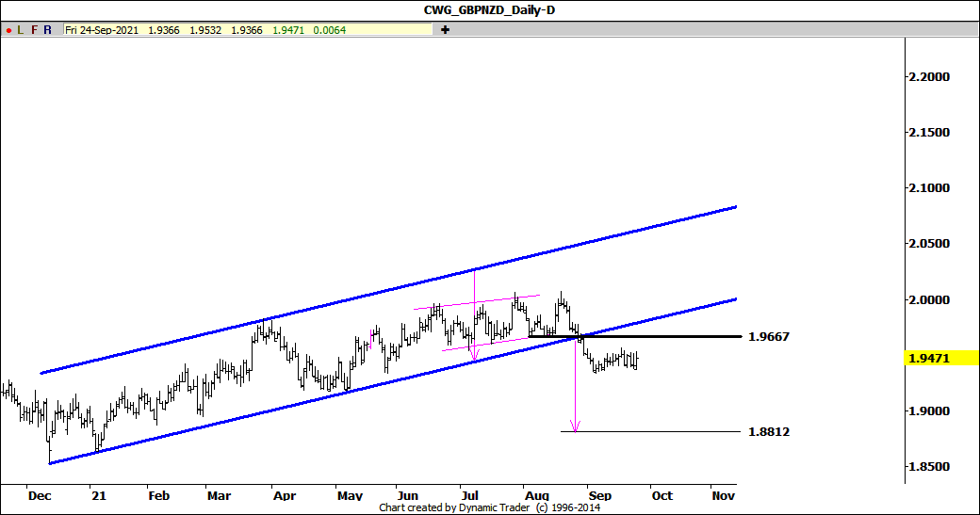Click the Sep label on time axis
Image resolution: width=980 pixels, height=515 pixels.
tap(600, 495)
